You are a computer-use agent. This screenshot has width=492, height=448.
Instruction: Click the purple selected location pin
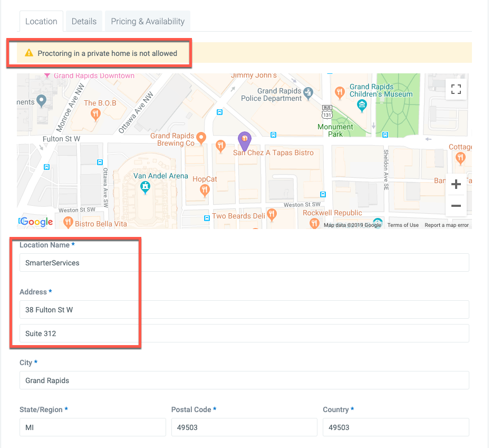(x=245, y=141)
